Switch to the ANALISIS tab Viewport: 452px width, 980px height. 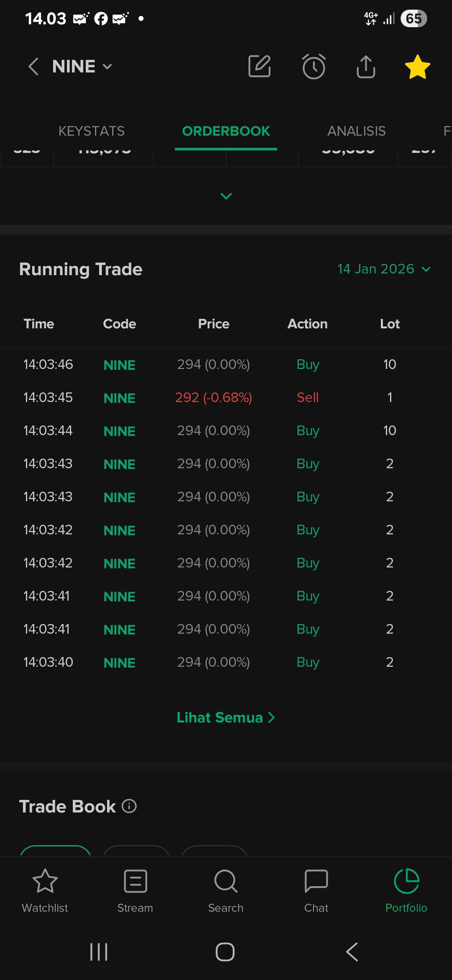[356, 131]
